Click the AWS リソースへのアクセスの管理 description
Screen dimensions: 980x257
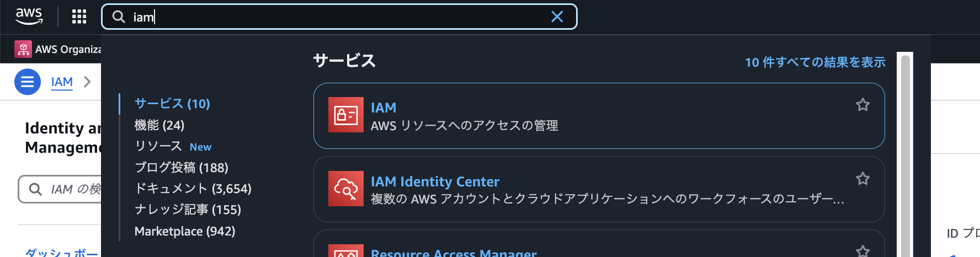coord(465,126)
